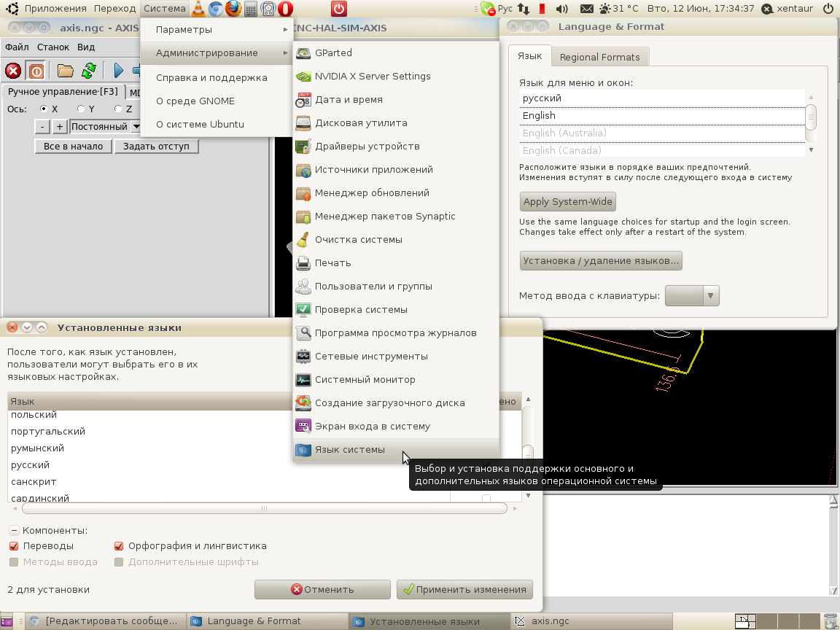Expand the Параметры submenu
Viewport: 840px width, 630px height.
(217, 29)
